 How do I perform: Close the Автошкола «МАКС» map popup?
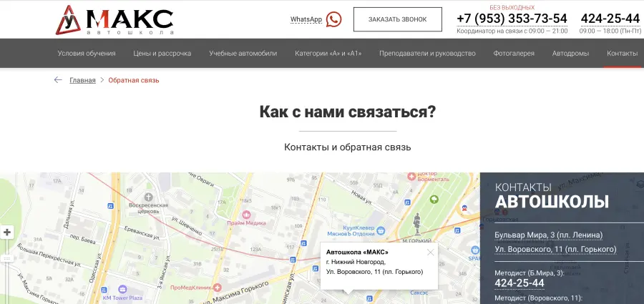(430, 252)
